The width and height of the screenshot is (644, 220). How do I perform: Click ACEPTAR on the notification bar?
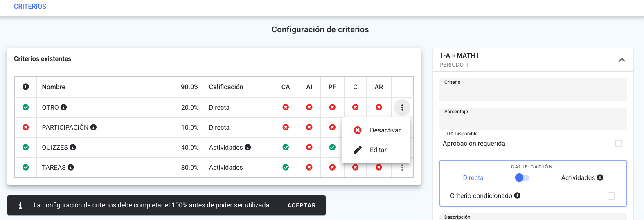pyautogui.click(x=302, y=205)
